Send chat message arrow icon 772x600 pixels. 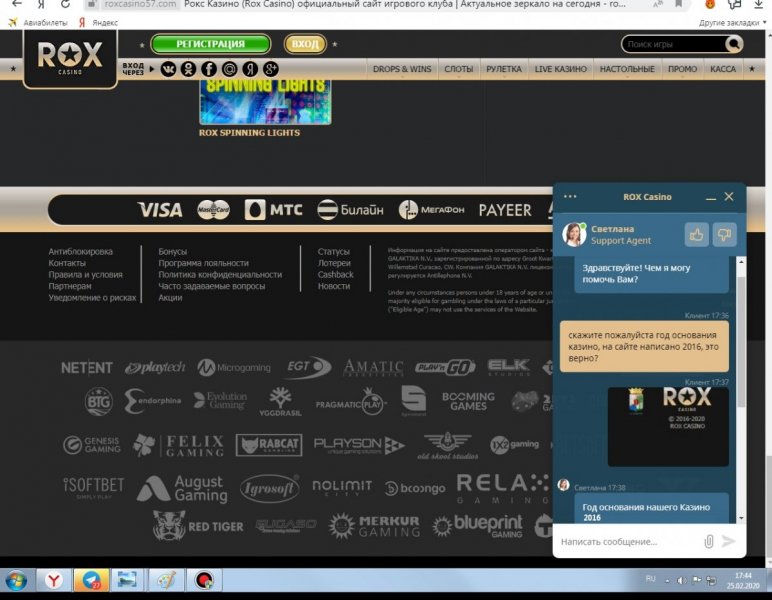coord(728,541)
